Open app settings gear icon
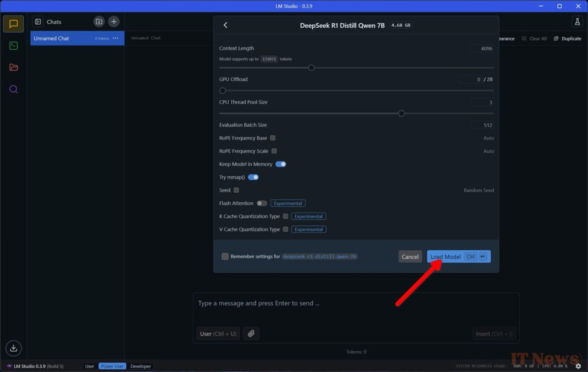588x372 pixels. 578,366
